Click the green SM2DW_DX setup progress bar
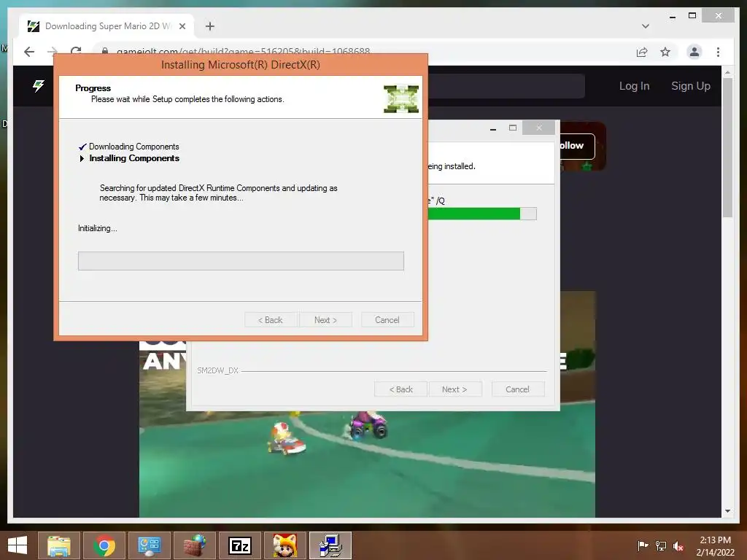Viewport: 747px width, 560px height. [x=482, y=214]
